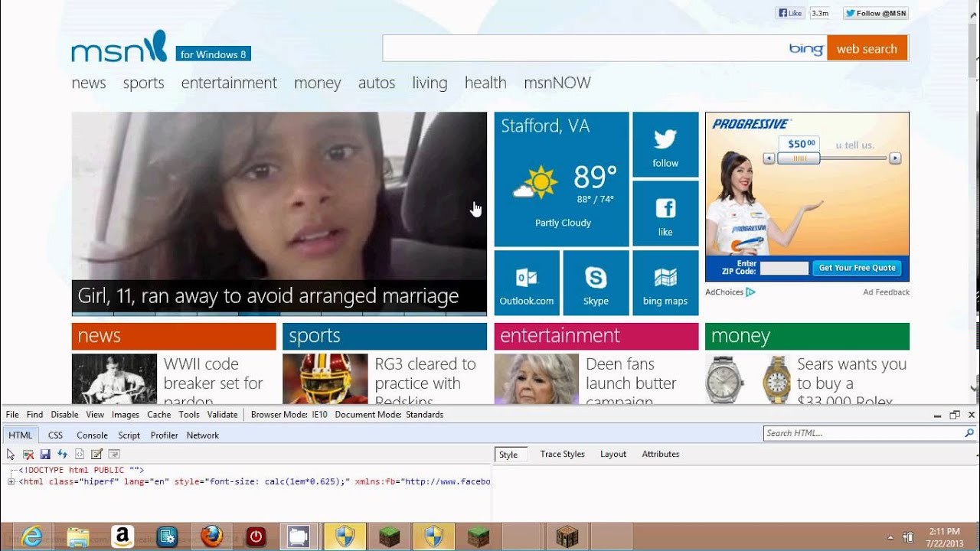This screenshot has height=551, width=980.
Task: Open the File menu in developer tools
Action: (12, 414)
